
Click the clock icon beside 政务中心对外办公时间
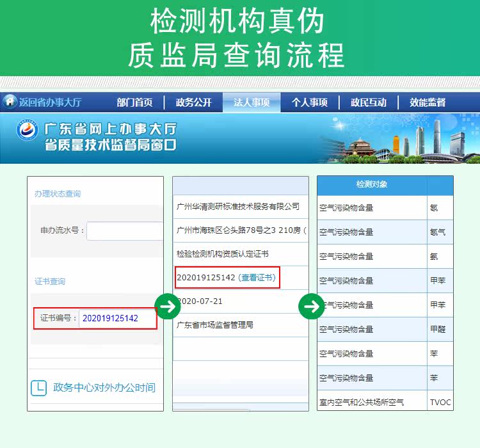coord(38,388)
